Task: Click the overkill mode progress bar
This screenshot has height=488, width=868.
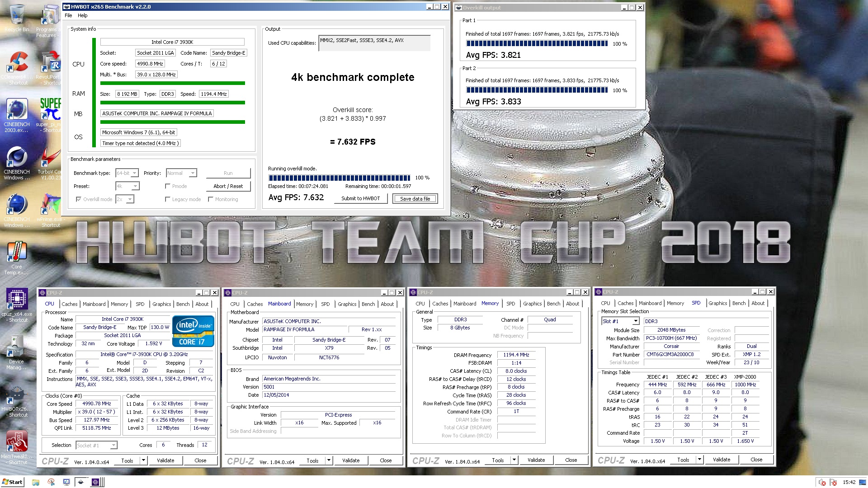Action: pyautogui.click(x=339, y=178)
